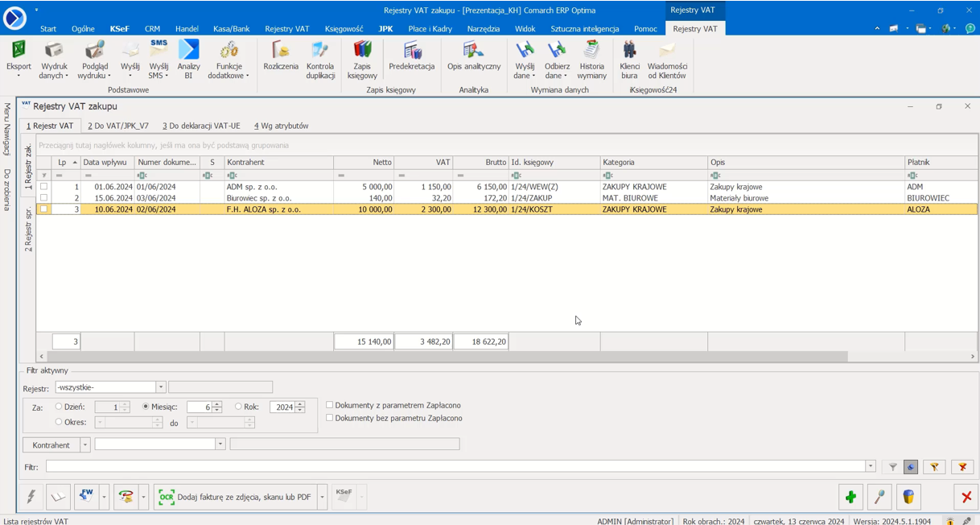Select the Dzień radio button
Viewport: 980px width, 525px height.
pos(59,407)
